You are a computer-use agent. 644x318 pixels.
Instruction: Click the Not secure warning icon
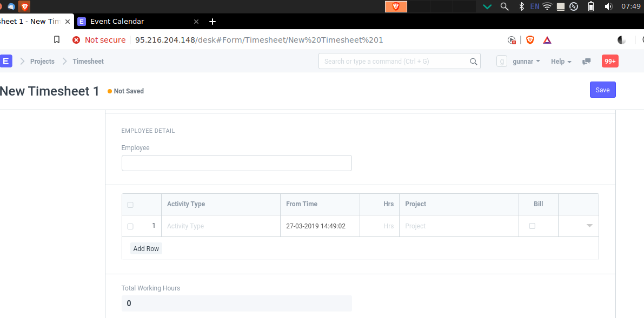(76, 40)
